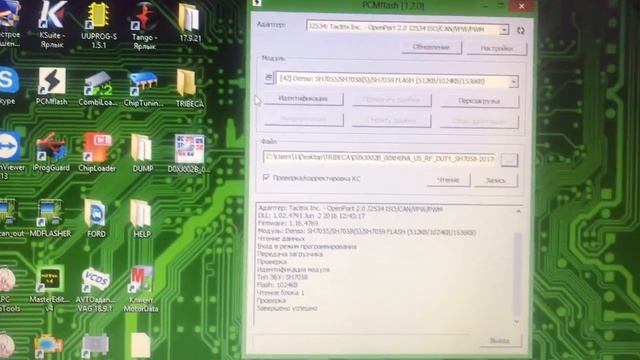
Task: Open the VCDS AVTOадап VAG 18.9.1 shortcut
Action: pyautogui.click(x=96, y=289)
